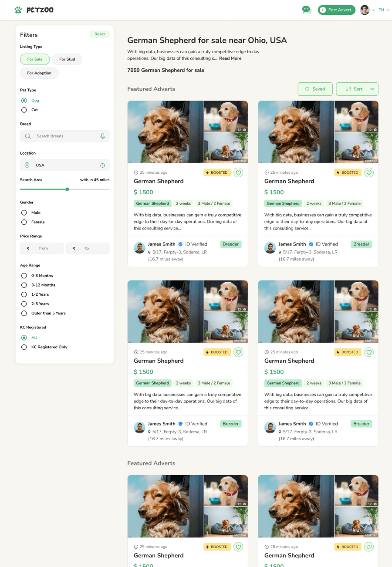This screenshot has width=392, height=567.
Task: Click the blue verified badge on middle-left card
Action: pyautogui.click(x=180, y=424)
